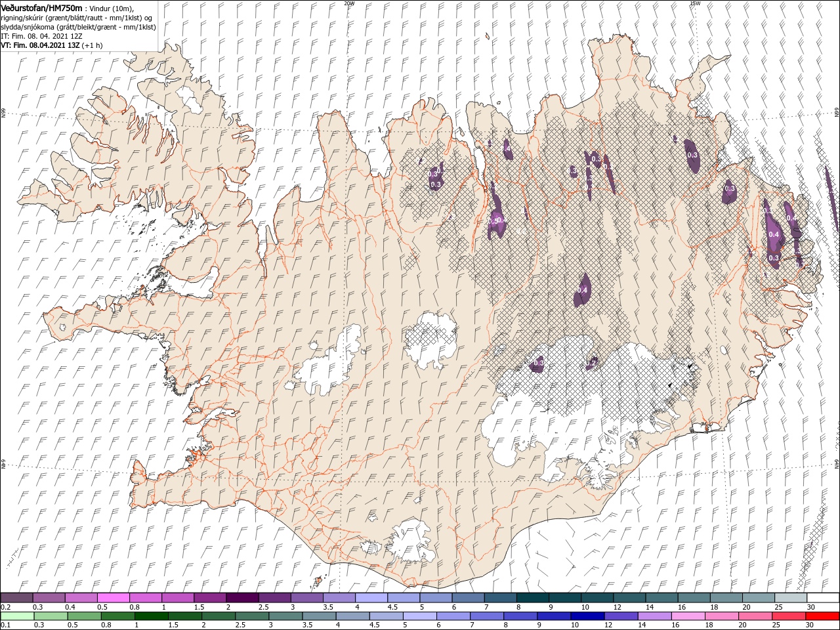Viewport: 840px width, 630px height.
Task: Click the darkest green rain swatch for 1–1.5 mm
Action: 151,616
